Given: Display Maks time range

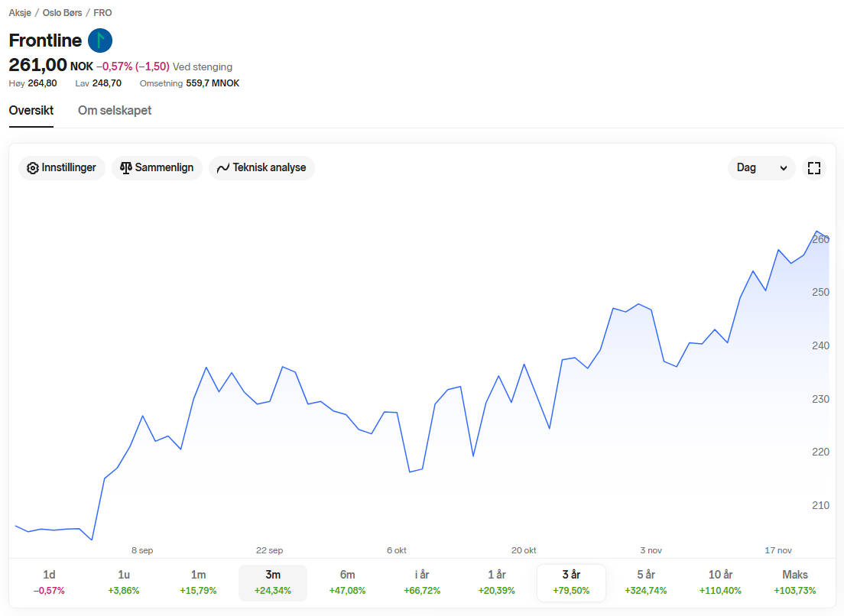Looking at the screenshot, I should (794, 582).
